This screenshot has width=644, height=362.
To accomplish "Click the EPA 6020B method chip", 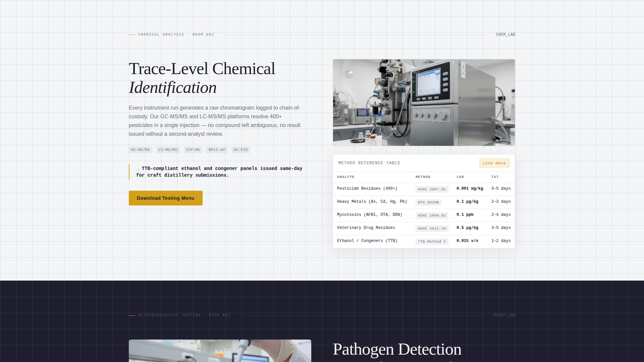I will (x=428, y=202).
